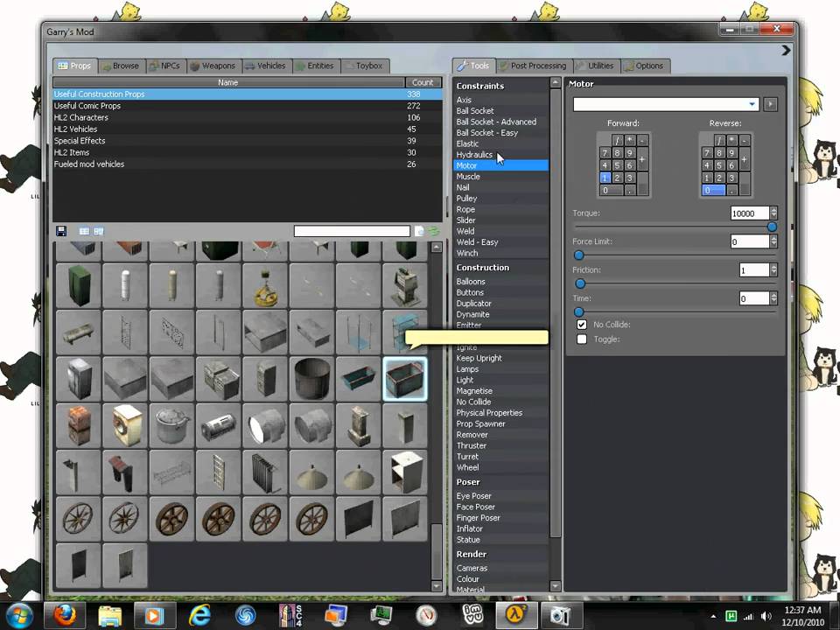Select HL2 Characters spawnlist row
The image size is (840, 630).
click(248, 118)
